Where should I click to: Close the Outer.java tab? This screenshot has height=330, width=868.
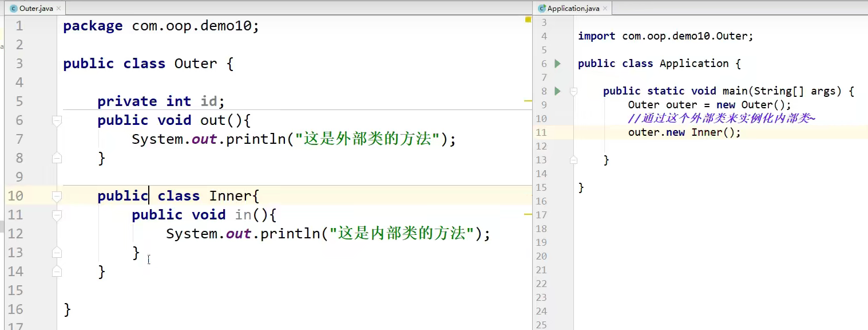[x=60, y=9]
